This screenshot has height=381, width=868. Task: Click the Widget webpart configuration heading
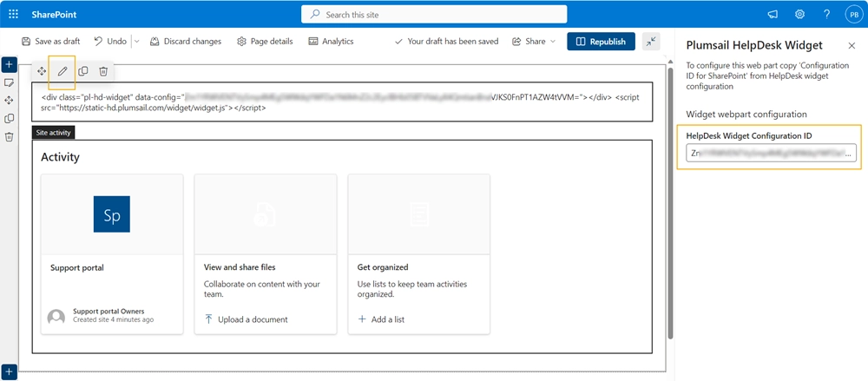pos(746,114)
